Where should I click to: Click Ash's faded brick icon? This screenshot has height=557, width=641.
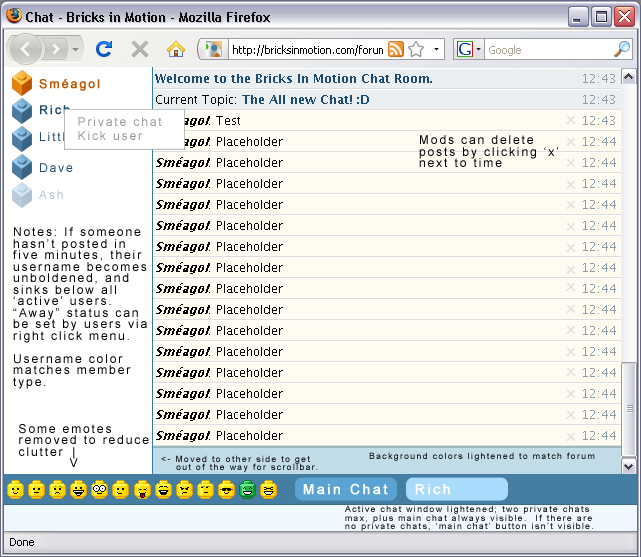22,195
